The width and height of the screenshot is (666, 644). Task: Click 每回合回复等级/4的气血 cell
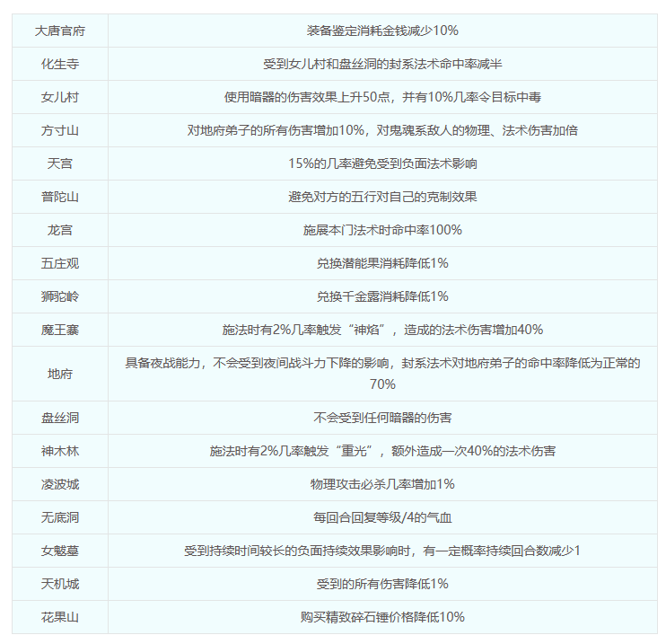pyautogui.click(x=382, y=517)
